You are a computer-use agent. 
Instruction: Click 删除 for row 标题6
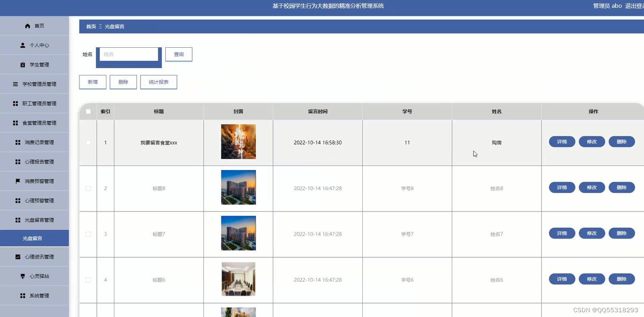coord(622,279)
